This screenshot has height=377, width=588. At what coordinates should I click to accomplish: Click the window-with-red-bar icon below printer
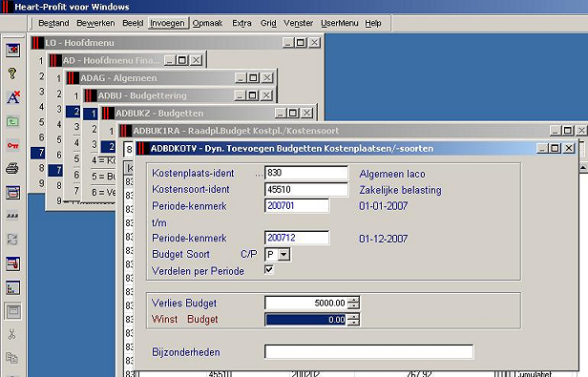tap(12, 193)
